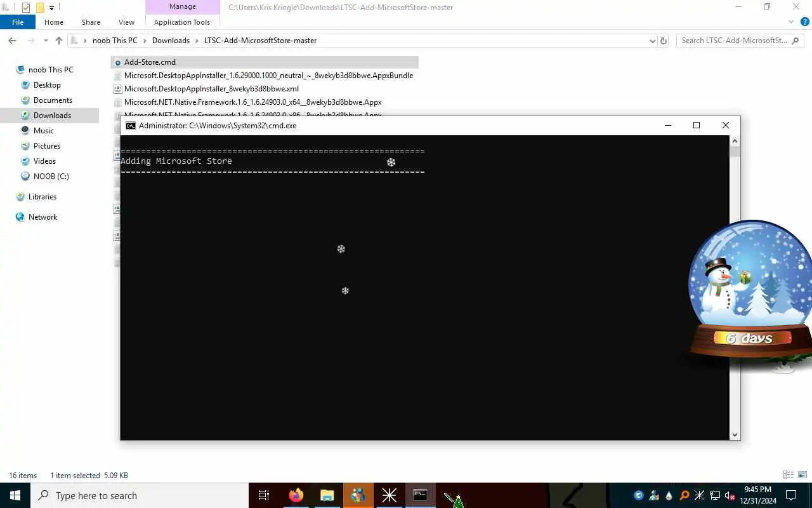Open the recent locations dropdown
The height and width of the screenshot is (508, 812).
tap(46, 41)
